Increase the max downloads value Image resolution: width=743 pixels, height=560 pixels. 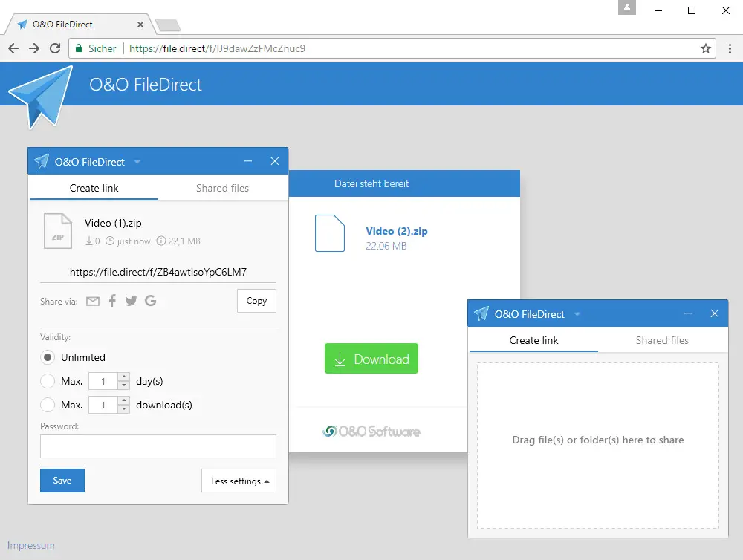click(x=123, y=401)
